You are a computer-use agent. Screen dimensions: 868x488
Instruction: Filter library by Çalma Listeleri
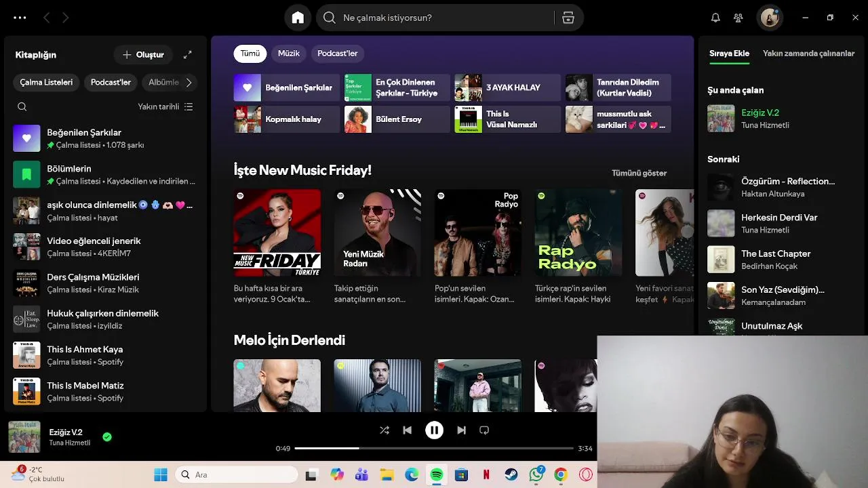pyautogui.click(x=46, y=82)
